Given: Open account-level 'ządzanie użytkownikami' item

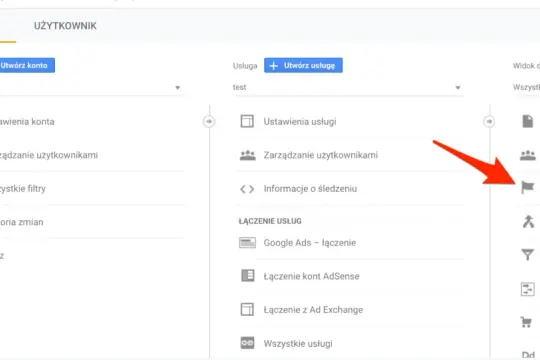Looking at the screenshot, I should tap(49, 155).
